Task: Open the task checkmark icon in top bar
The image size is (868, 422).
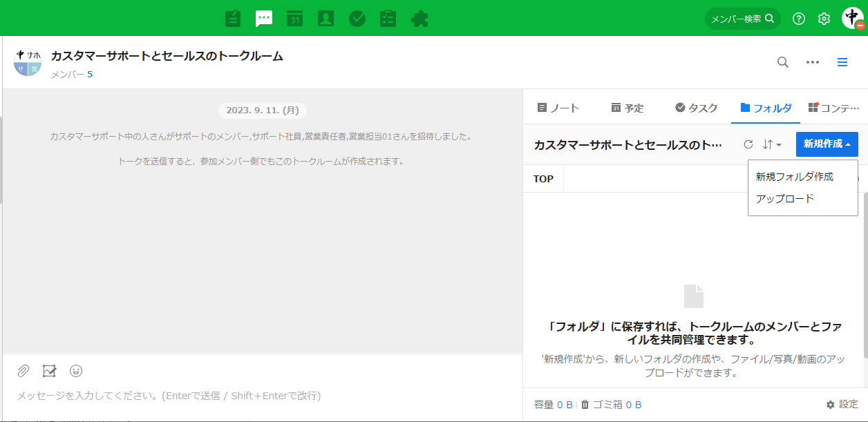Action: 357,19
